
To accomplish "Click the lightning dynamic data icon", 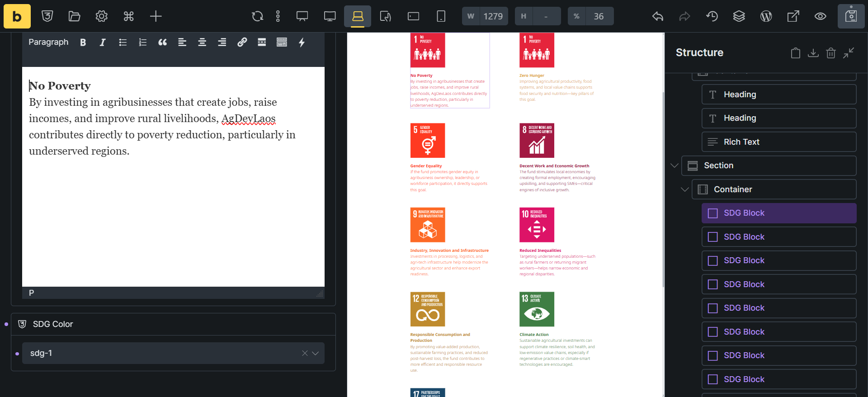I will click(302, 43).
